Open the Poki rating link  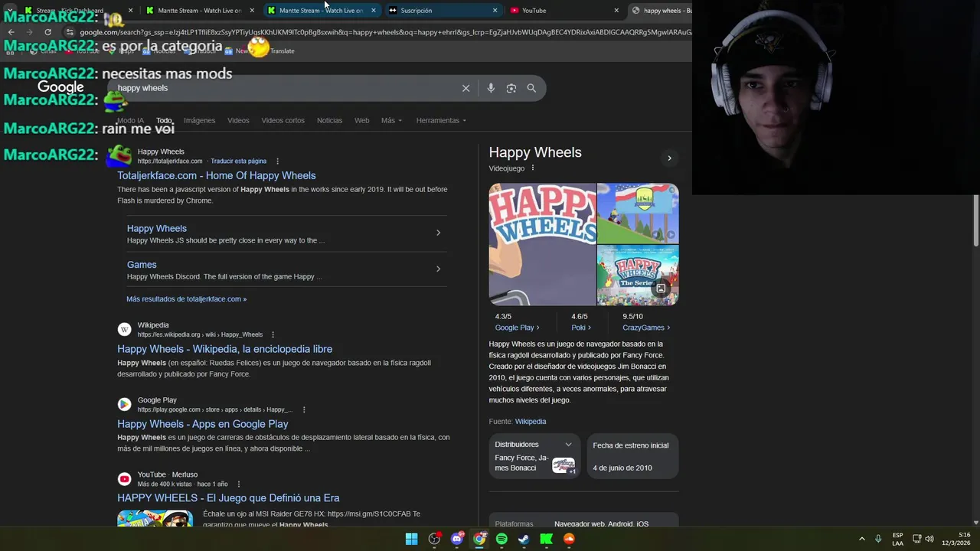pyautogui.click(x=581, y=328)
